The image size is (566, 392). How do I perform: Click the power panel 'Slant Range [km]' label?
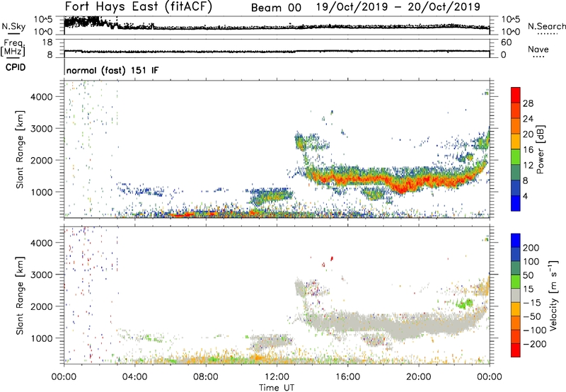tap(20, 149)
